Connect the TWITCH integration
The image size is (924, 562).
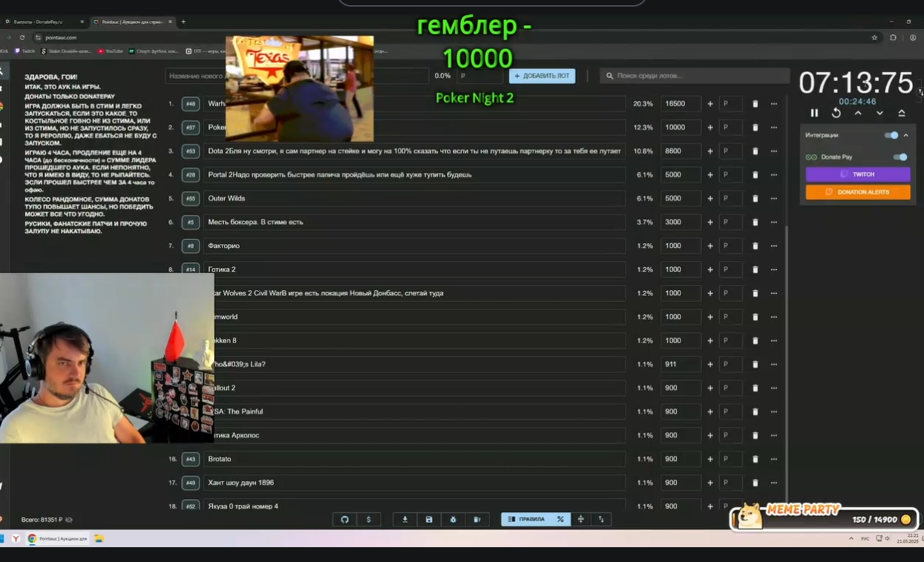(858, 174)
